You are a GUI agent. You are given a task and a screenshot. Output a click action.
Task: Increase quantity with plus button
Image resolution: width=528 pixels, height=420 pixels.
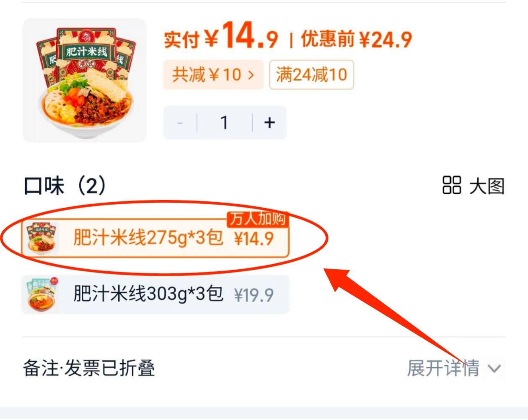[269, 122]
